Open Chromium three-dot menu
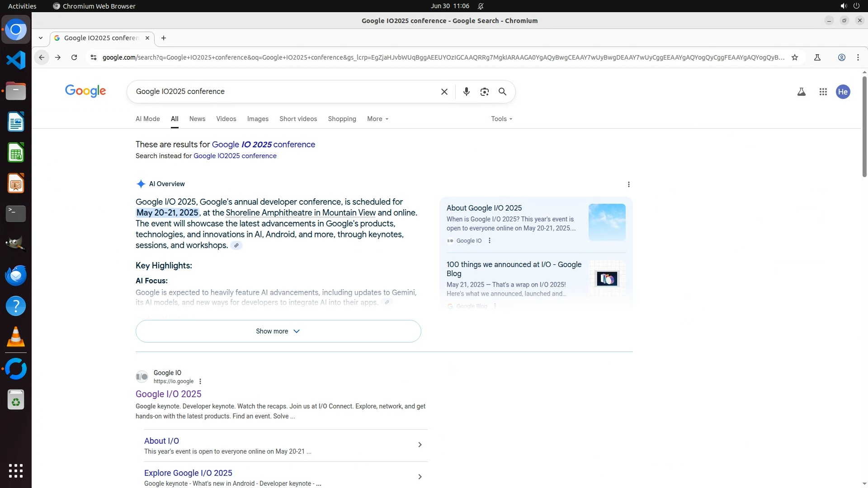The height and width of the screenshot is (488, 868). pos(858,57)
